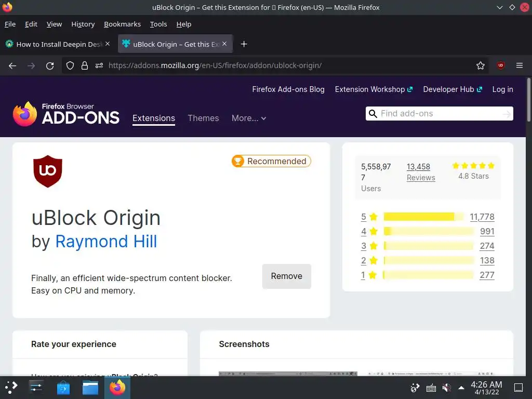The width and height of the screenshot is (532, 399).
Task: Open the updates tray icon
Action: pos(415,388)
